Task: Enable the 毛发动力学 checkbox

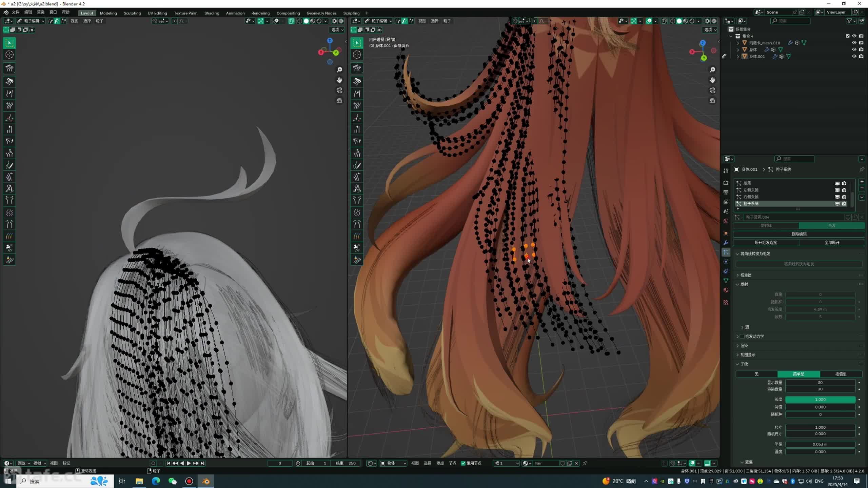Action: click(x=742, y=336)
